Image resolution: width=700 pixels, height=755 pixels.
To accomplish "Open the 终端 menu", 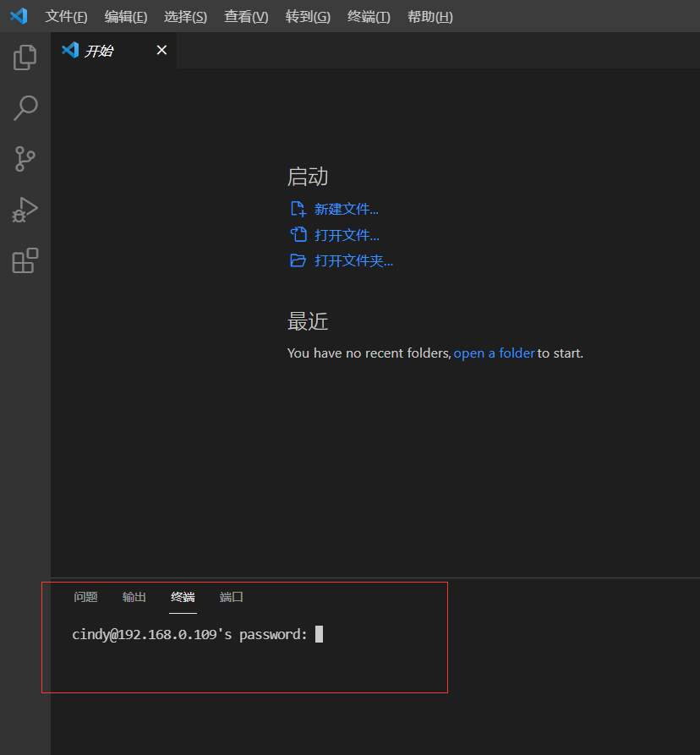I will coord(368,16).
